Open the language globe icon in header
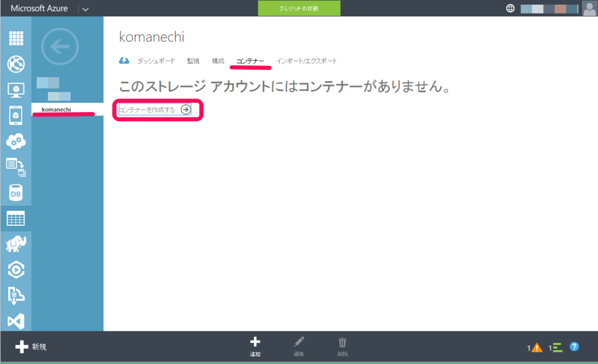This screenshot has width=598, height=364. pos(510,8)
